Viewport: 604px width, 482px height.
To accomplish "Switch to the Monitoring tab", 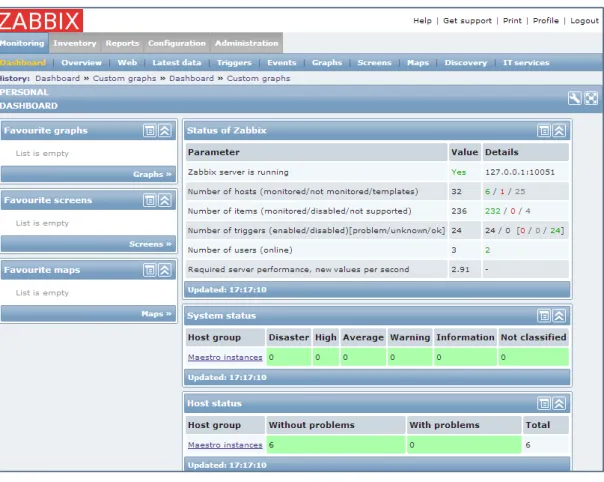I will [x=22, y=43].
